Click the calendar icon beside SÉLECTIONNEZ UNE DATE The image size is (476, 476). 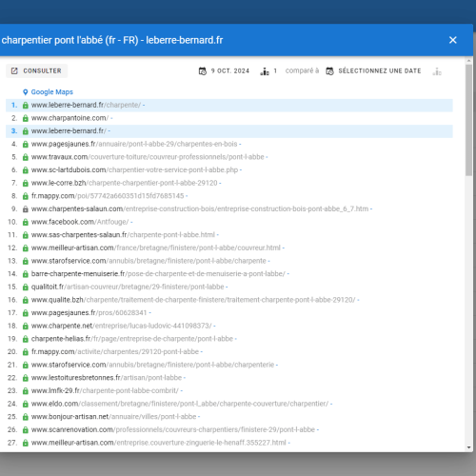(329, 71)
